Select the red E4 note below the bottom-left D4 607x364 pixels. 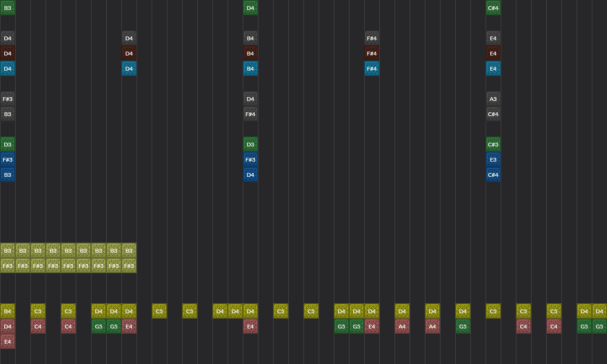(x=8, y=341)
